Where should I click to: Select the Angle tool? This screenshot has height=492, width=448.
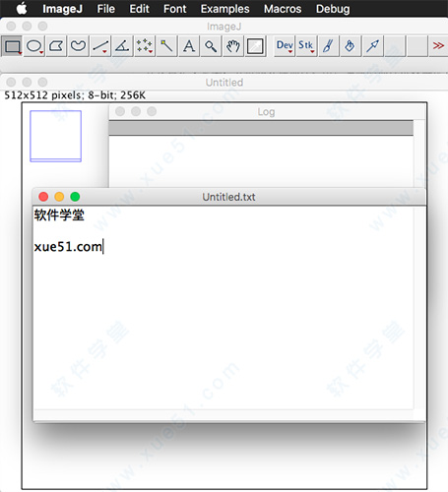[x=122, y=46]
